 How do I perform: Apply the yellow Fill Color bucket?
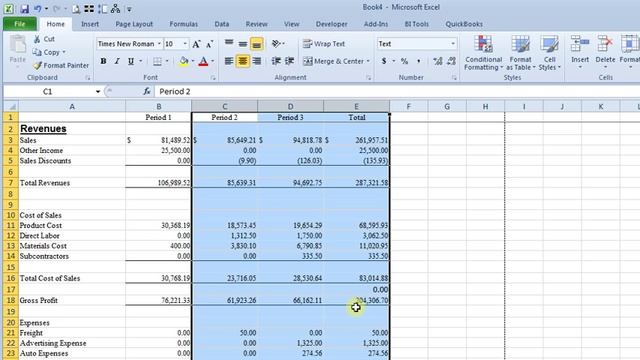184,61
